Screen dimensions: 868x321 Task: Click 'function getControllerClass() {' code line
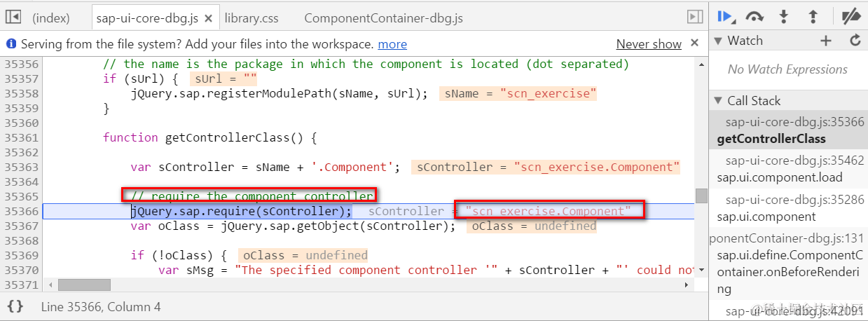tap(210, 138)
